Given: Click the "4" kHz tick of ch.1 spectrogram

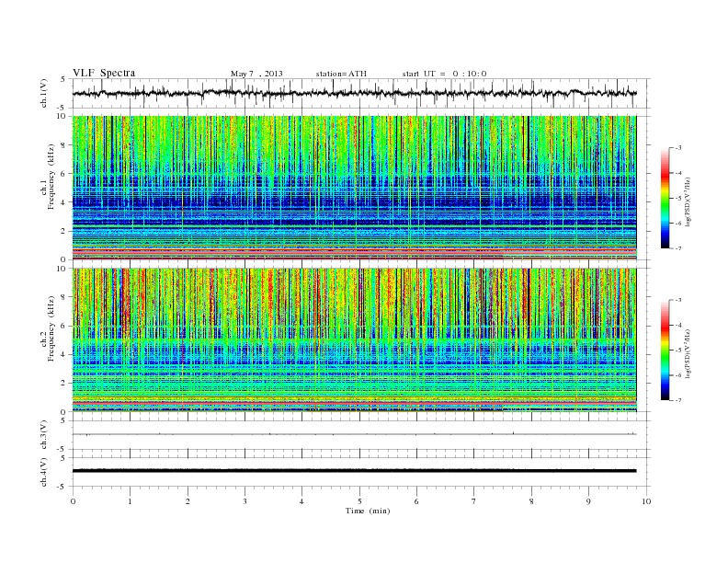Looking at the screenshot, I should tap(63, 202).
